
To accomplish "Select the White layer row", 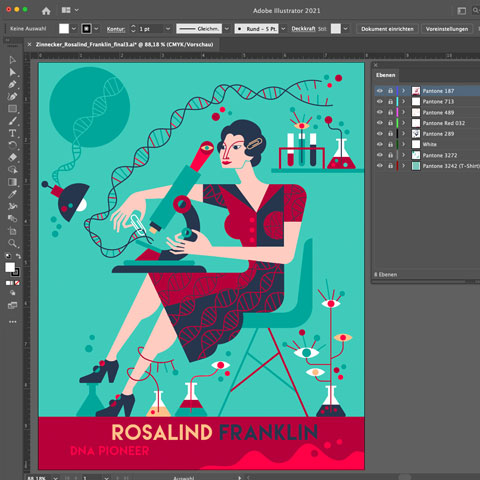I will [x=428, y=144].
